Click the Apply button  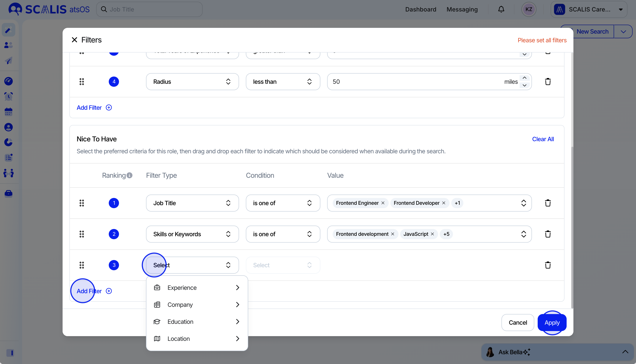(x=552, y=323)
